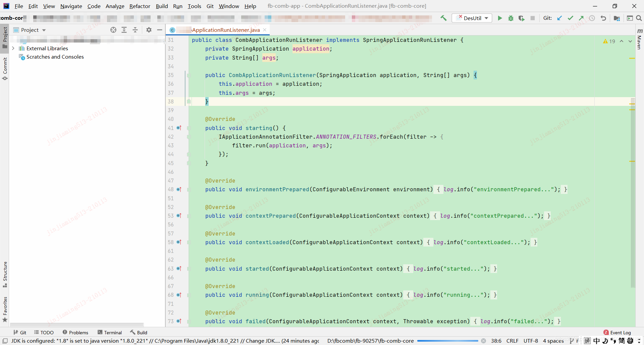Close the ApplicationRunListener.java tab
Screen dimensions: 644x345
265,30
